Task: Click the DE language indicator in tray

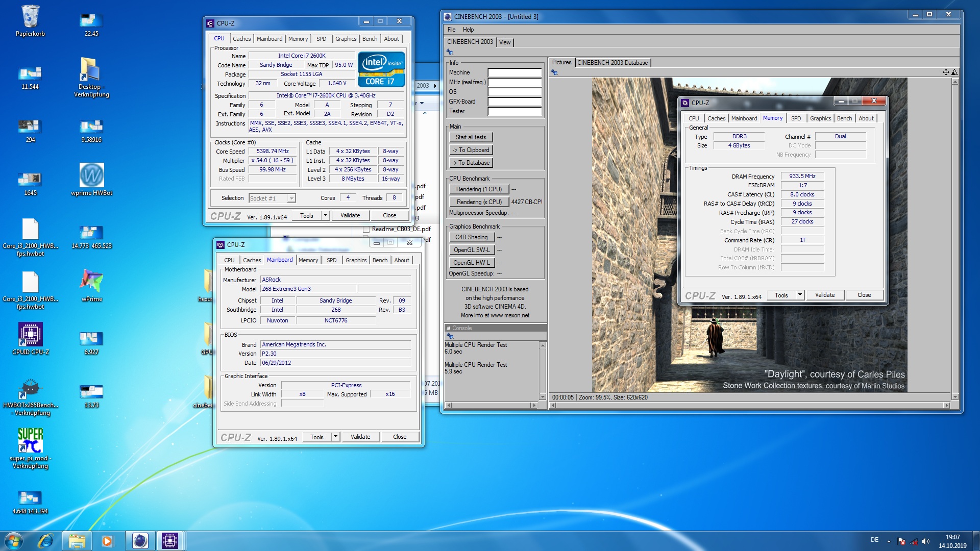Action: pyautogui.click(x=874, y=540)
